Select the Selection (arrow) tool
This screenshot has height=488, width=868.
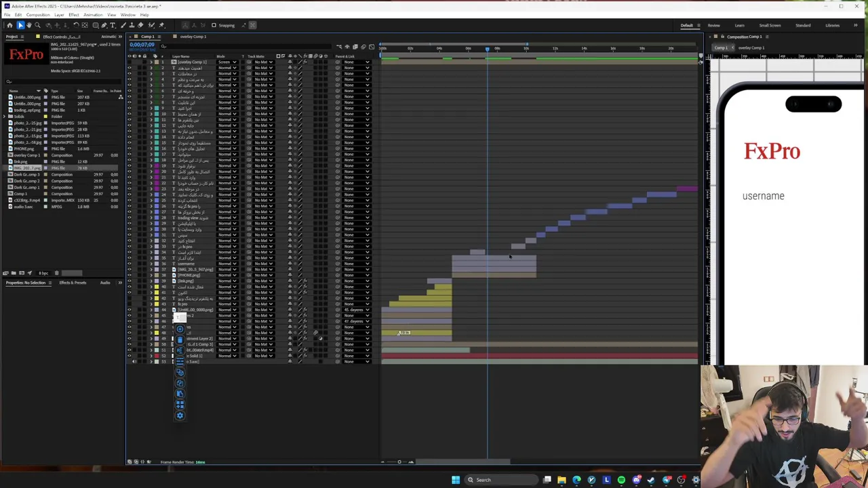tap(20, 25)
